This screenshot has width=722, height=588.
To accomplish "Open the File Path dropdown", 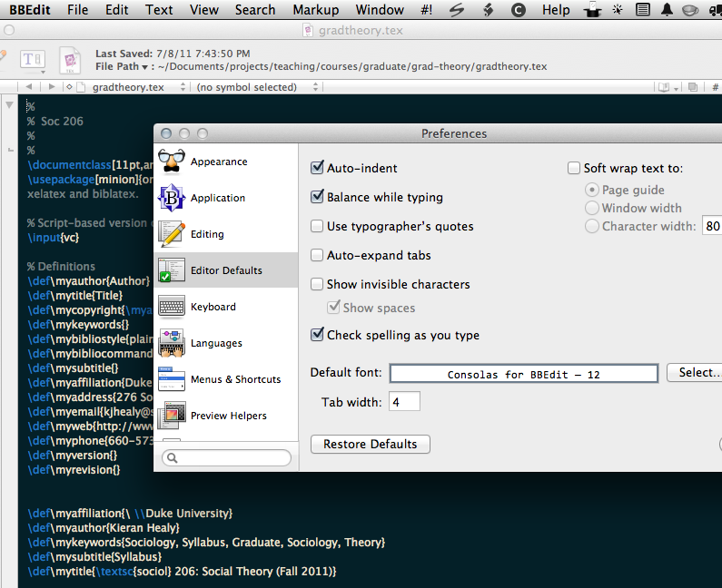I will [122, 66].
